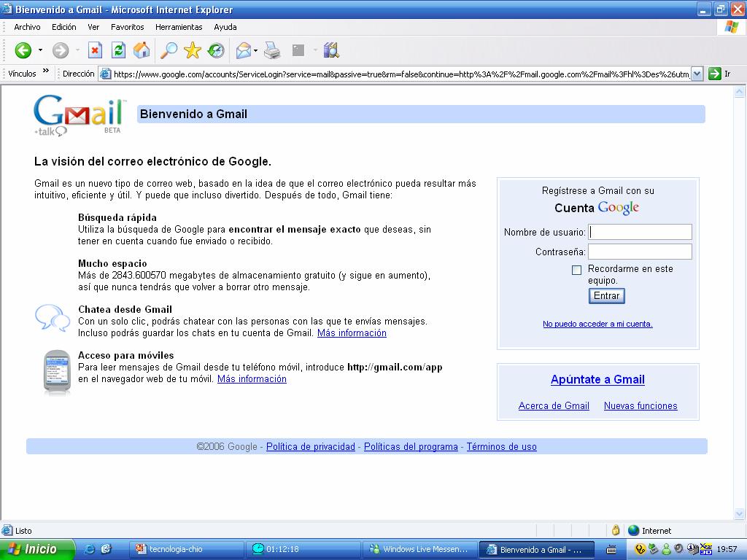Viewport: 747px width, 560px height.
Task: Open the Back button history dropdown
Action: pos(40,50)
